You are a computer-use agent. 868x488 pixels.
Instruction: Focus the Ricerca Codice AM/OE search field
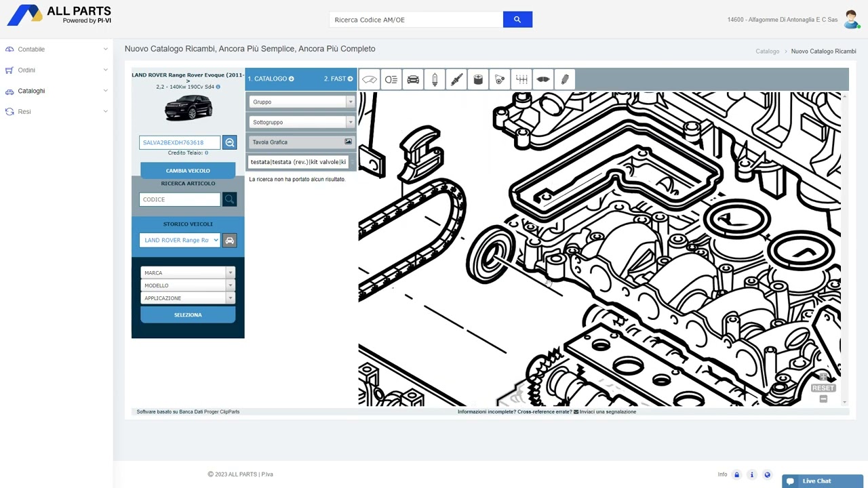point(416,20)
